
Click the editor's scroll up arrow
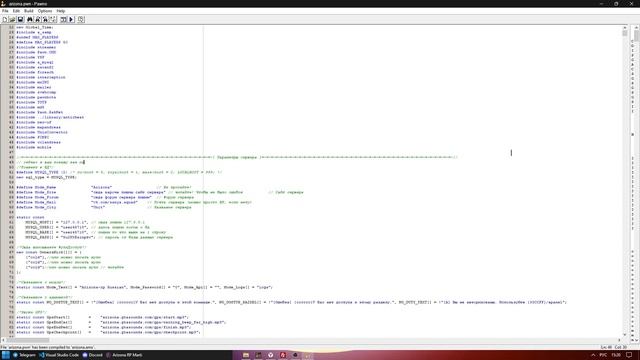[624, 27]
